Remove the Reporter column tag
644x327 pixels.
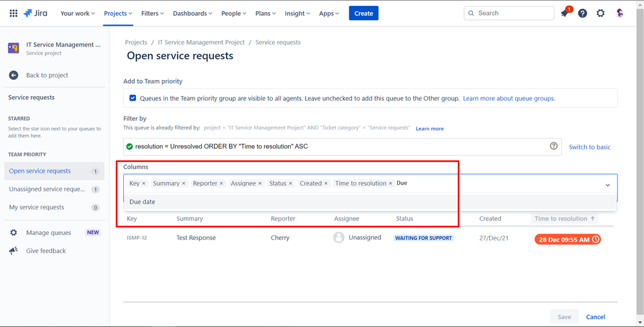pos(221,184)
